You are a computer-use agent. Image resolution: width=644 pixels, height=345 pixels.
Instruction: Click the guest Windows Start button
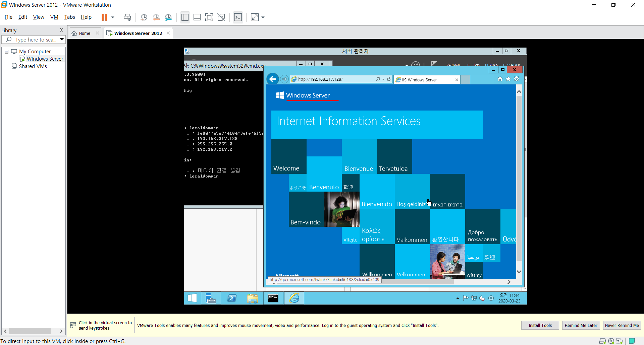[192, 298]
